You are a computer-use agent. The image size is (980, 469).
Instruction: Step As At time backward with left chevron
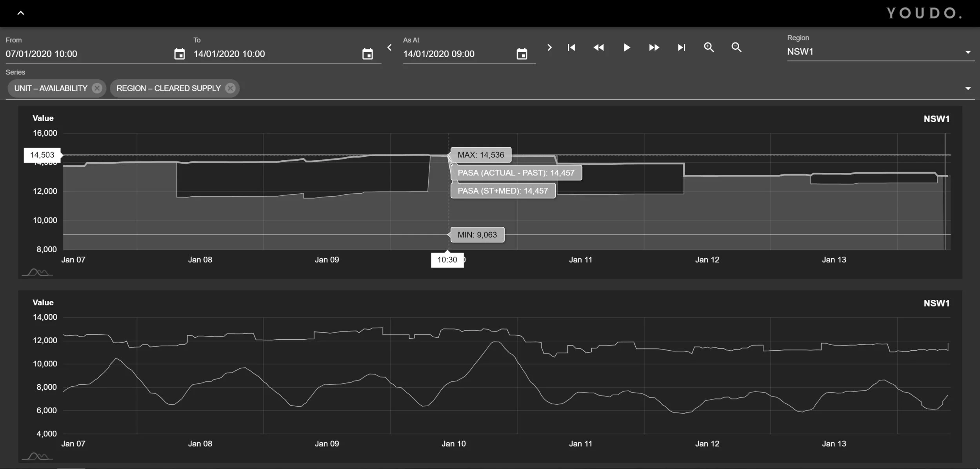[389, 47]
